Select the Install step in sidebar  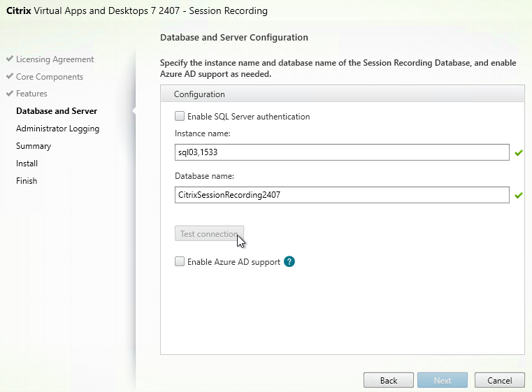click(x=27, y=164)
